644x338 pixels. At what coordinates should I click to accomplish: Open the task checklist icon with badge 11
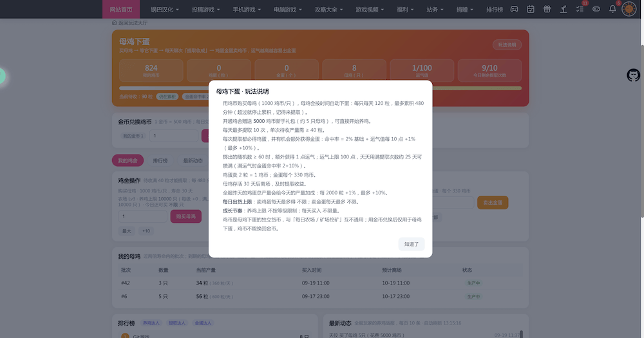[580, 9]
